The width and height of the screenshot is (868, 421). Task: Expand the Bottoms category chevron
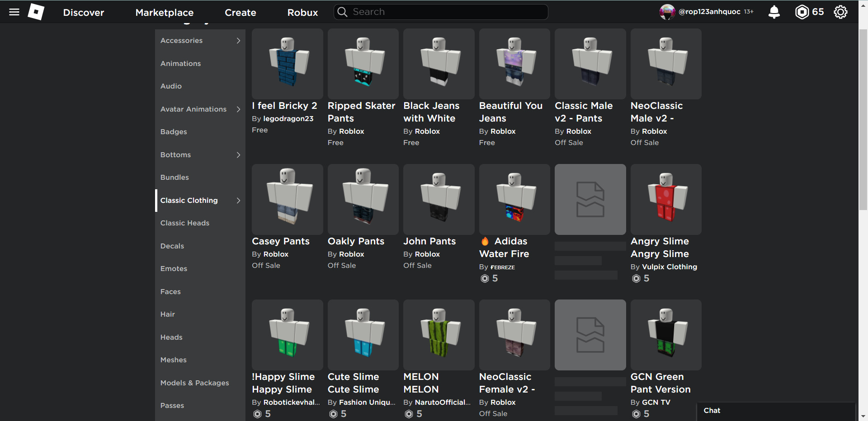coord(238,155)
